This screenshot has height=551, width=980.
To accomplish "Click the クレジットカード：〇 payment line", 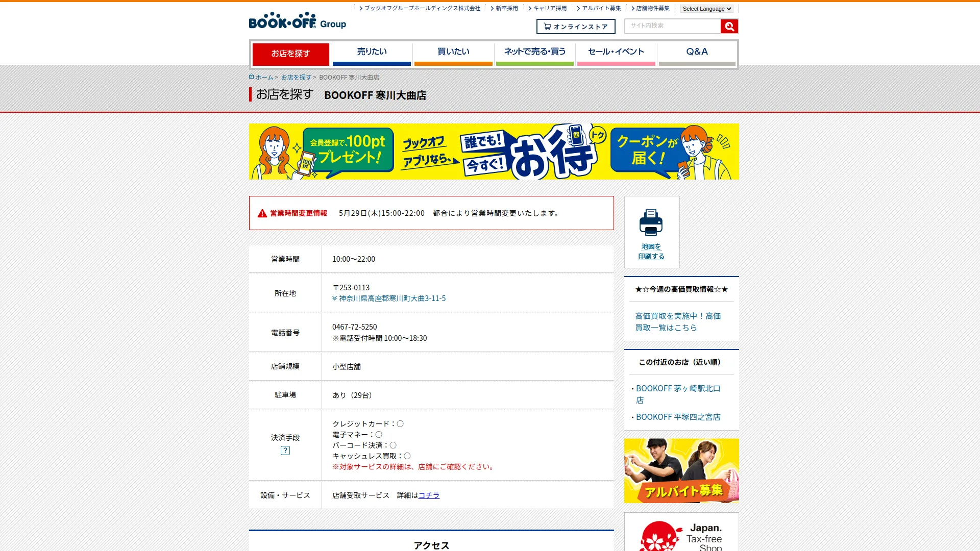I will pyautogui.click(x=368, y=424).
